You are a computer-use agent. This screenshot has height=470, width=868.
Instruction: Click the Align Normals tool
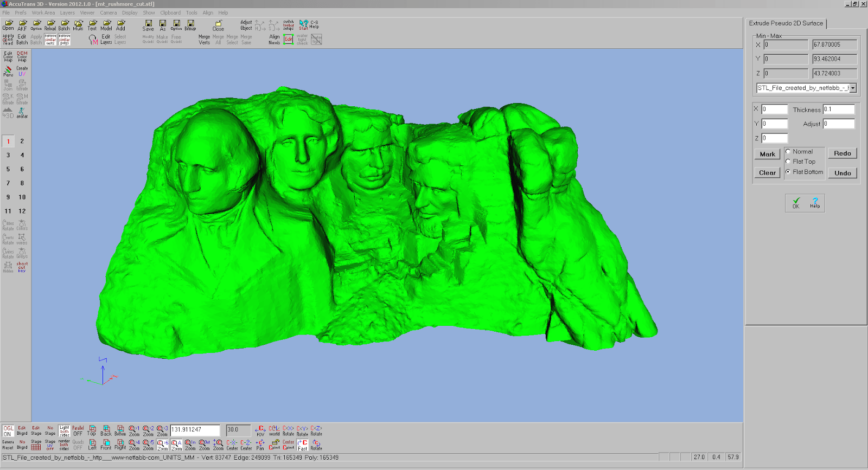275,40
